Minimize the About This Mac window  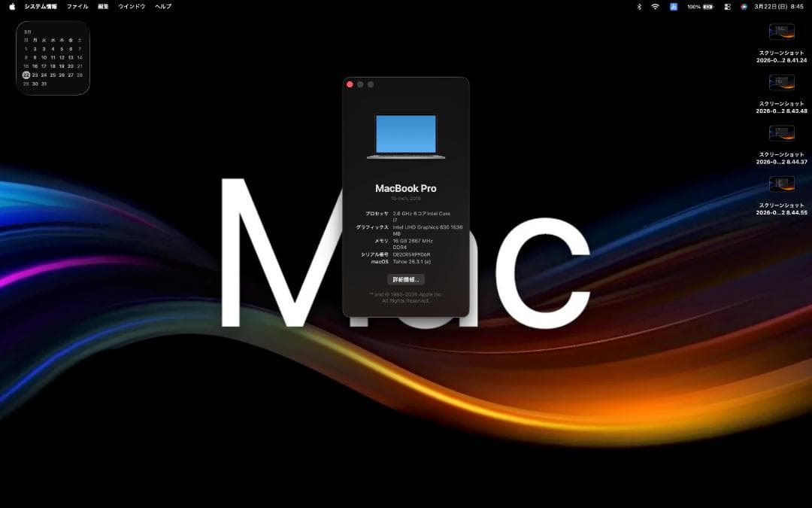point(360,84)
